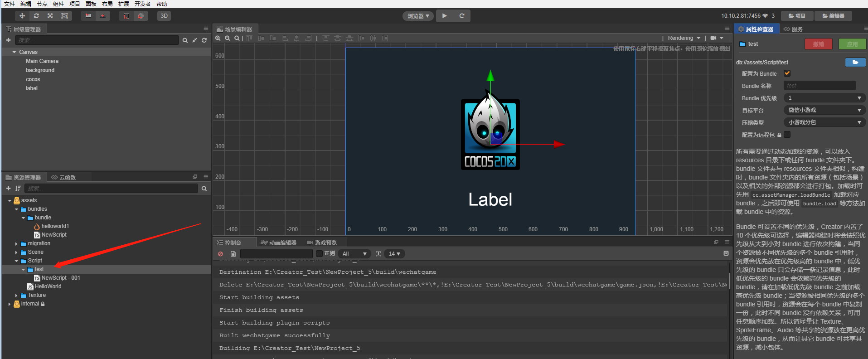Viewport: 868px width, 359px height.
Task: Open the Bundle 优先级 dropdown
Action: [x=824, y=98]
